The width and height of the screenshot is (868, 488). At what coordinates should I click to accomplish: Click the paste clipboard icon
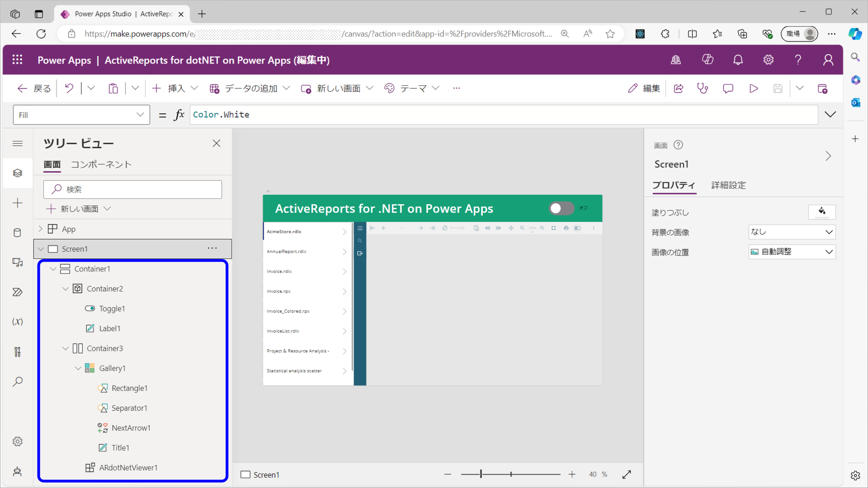pyautogui.click(x=113, y=88)
